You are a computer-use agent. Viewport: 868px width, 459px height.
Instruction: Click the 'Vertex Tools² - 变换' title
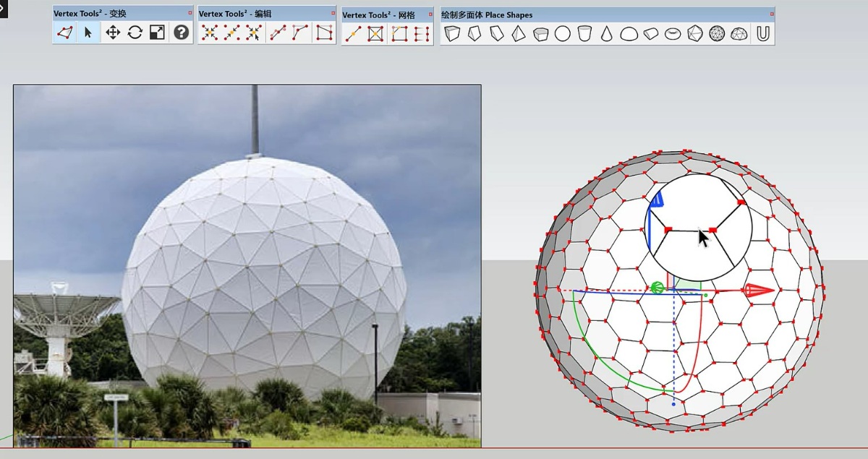[90, 13]
